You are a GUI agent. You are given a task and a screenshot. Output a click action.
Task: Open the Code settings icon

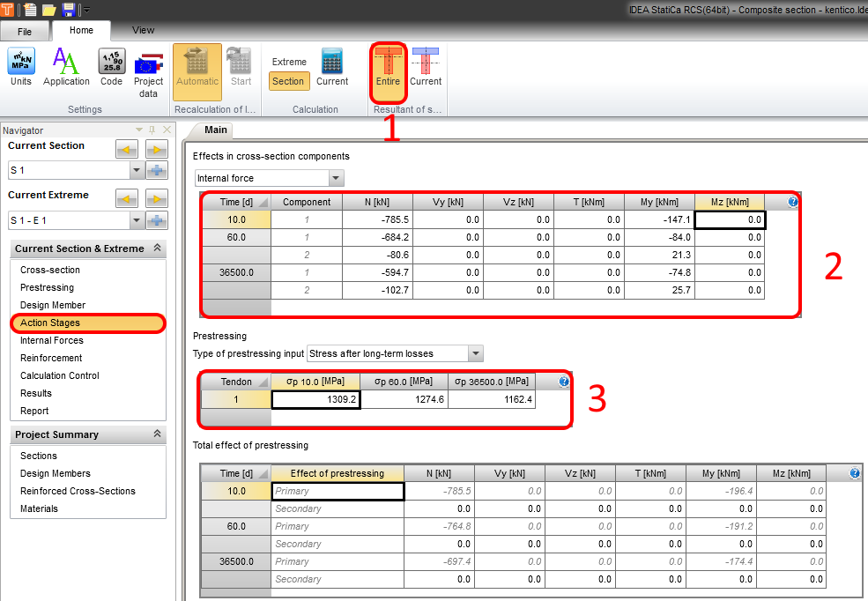click(111, 68)
